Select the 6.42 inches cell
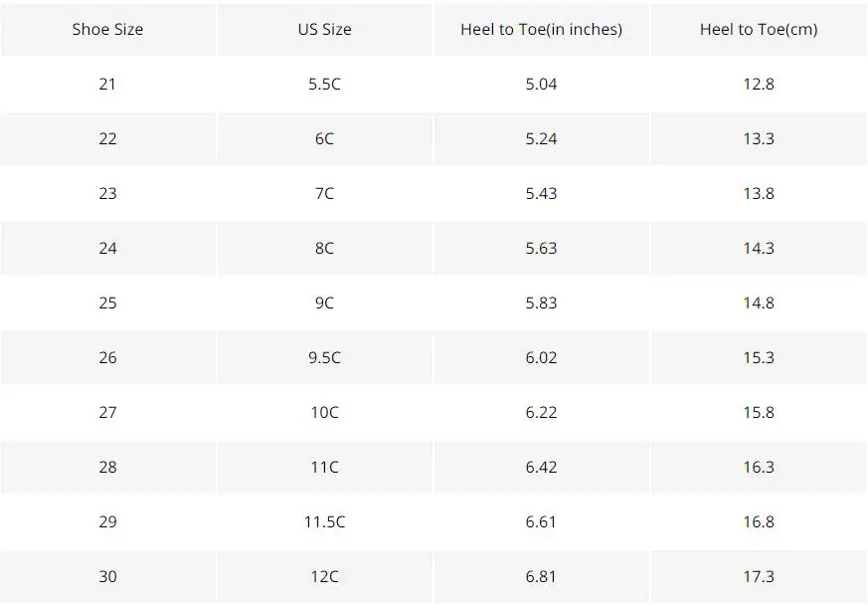The width and height of the screenshot is (868, 605). coord(542,467)
